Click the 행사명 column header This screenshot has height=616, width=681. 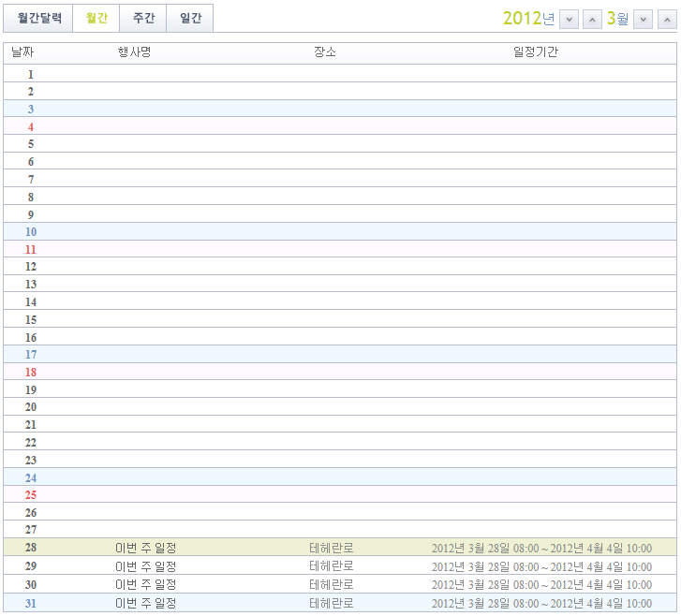(x=134, y=52)
